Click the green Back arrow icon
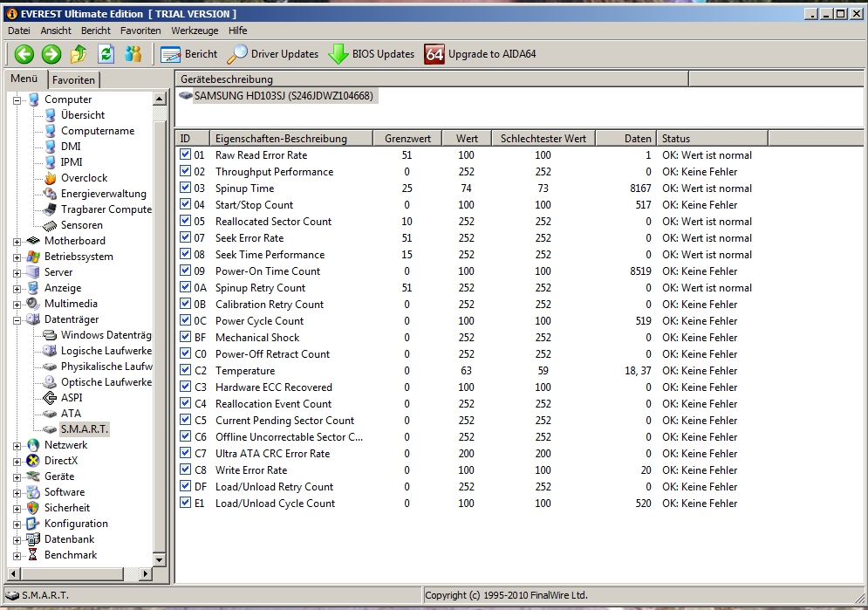 pos(24,54)
